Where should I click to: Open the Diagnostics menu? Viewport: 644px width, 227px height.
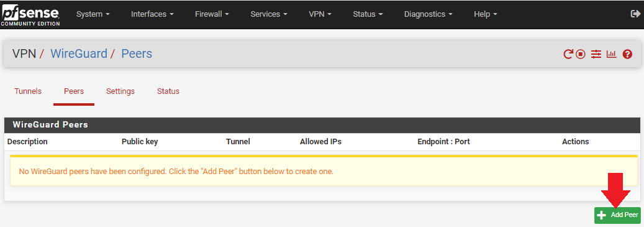pyautogui.click(x=429, y=14)
